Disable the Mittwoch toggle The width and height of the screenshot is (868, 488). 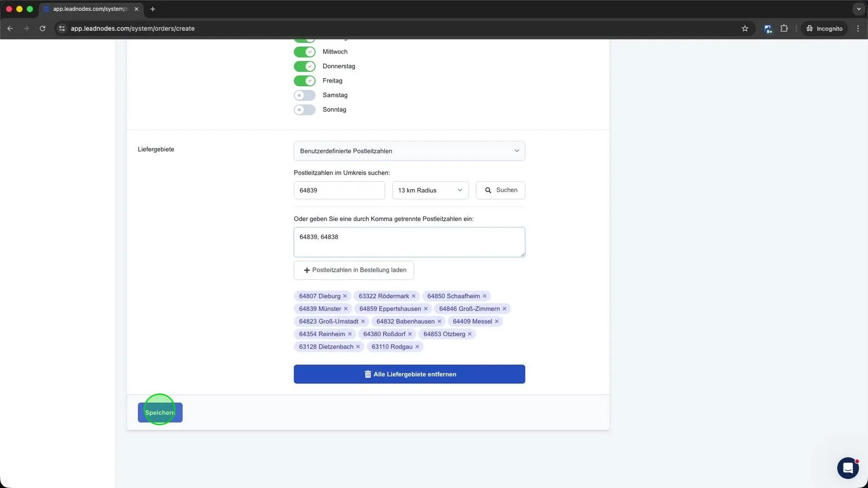pyautogui.click(x=304, y=52)
